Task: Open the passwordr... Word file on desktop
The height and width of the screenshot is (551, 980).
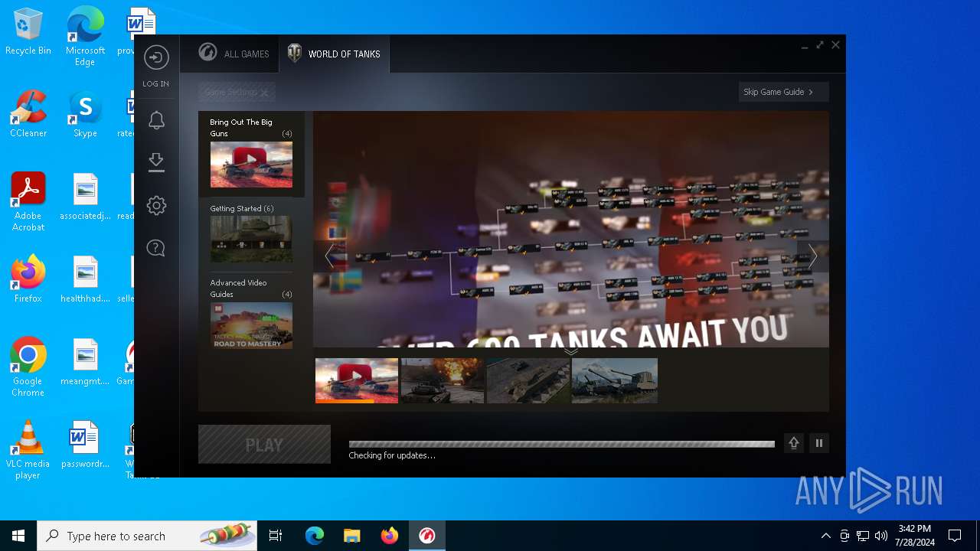Action: [85, 445]
